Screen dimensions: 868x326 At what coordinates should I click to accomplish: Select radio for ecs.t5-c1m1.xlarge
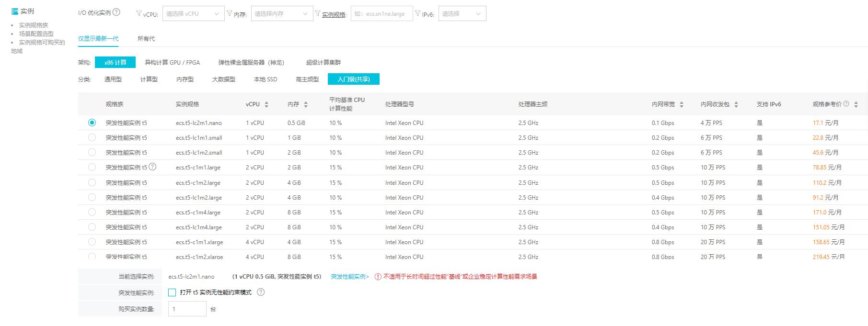click(92, 242)
